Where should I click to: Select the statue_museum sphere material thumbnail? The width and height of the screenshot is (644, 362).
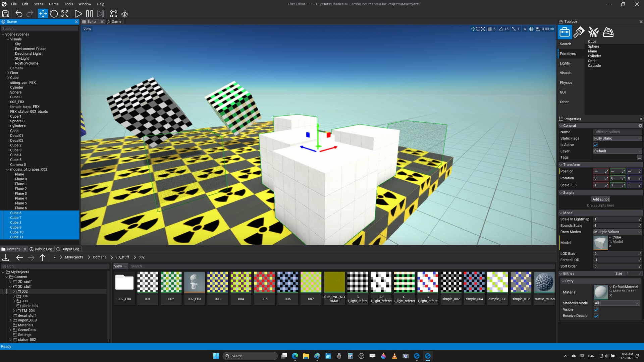coord(544,282)
